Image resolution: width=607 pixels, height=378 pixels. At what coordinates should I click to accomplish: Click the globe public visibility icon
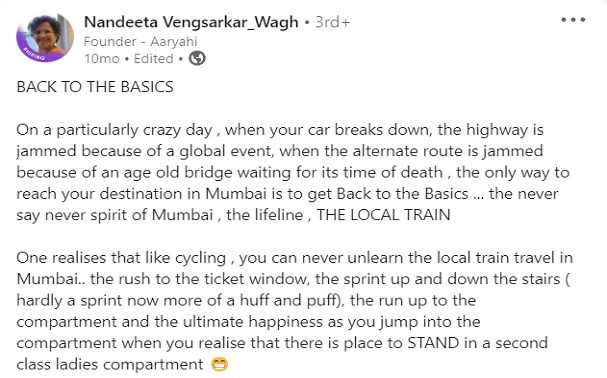(197, 58)
